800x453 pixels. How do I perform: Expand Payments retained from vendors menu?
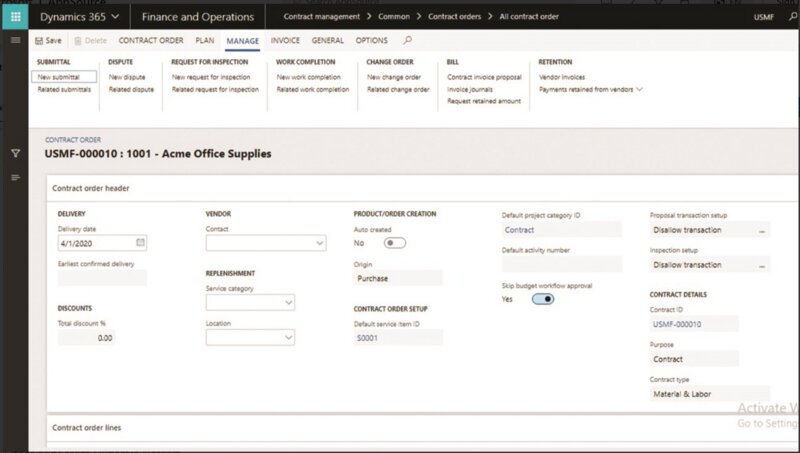[x=590, y=89]
